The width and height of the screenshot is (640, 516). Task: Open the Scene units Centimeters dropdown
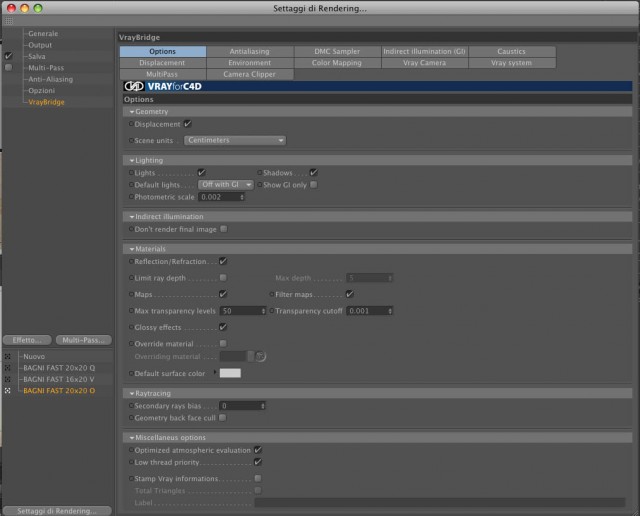(x=235, y=140)
